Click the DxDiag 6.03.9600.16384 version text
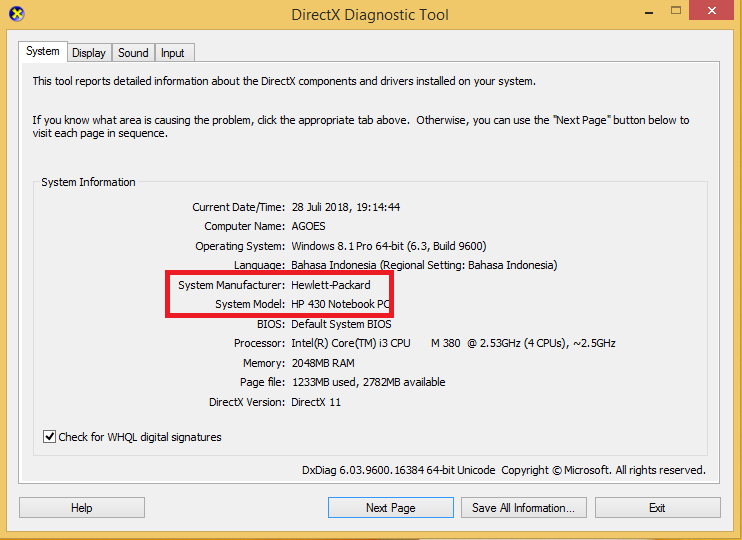The image size is (742, 540). [398, 470]
